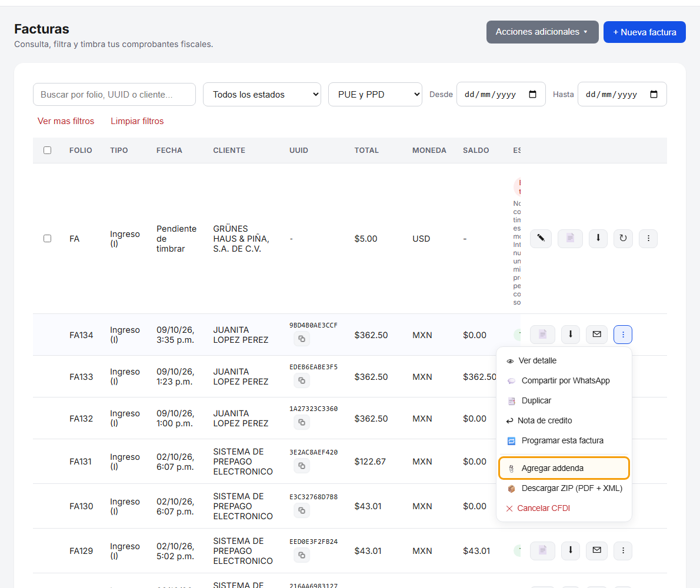Screen dimensions: 700x588
Task: Open the calendar picker in the Hasta date field
Action: [x=654, y=95]
